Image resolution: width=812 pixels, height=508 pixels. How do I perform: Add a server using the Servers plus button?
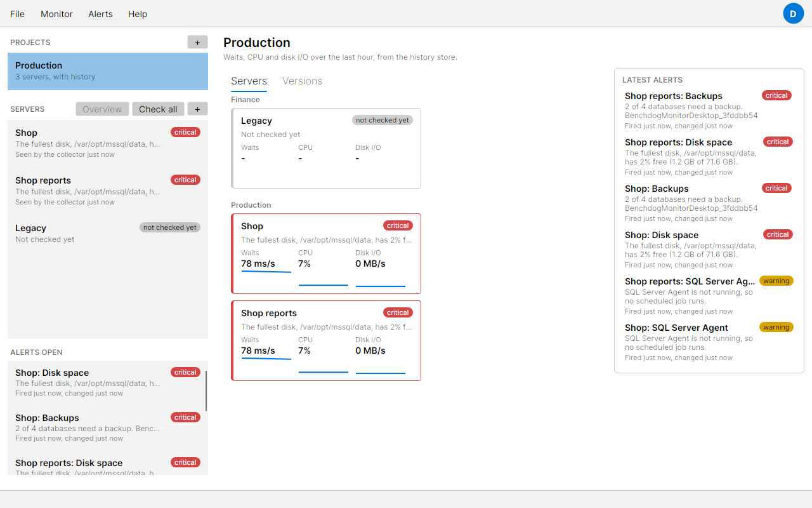[x=197, y=109]
